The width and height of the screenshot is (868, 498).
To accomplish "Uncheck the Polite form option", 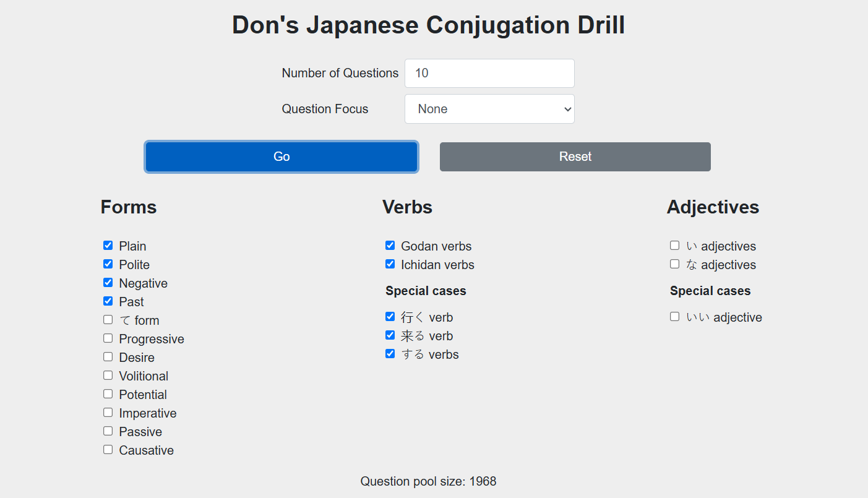I will (x=108, y=264).
